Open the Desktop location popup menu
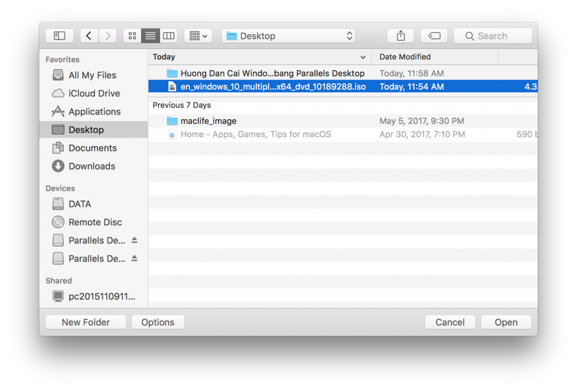 (x=288, y=36)
